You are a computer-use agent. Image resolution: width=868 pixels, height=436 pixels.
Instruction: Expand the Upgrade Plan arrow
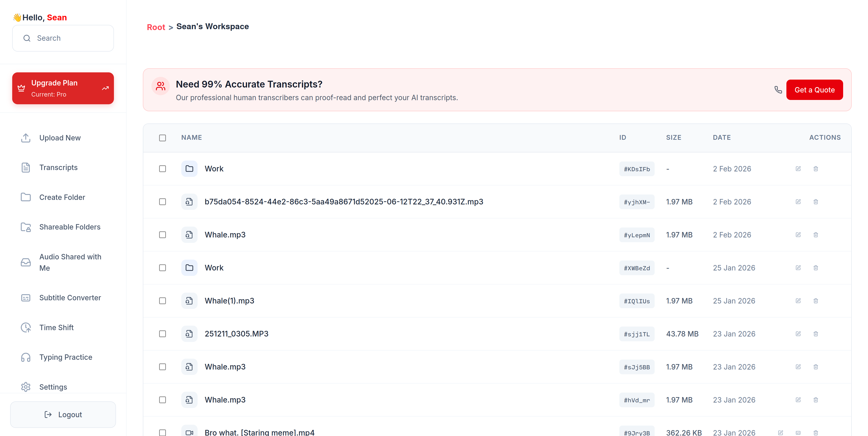point(105,88)
